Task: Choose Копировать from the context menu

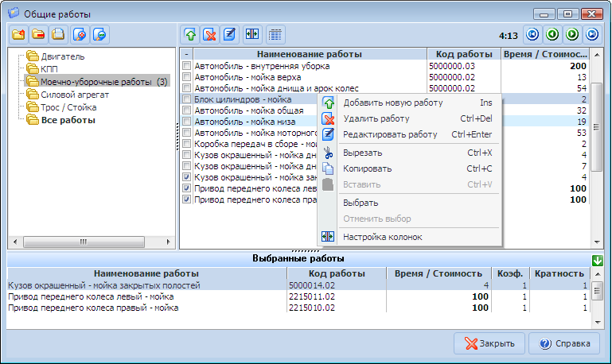Action: pos(367,168)
